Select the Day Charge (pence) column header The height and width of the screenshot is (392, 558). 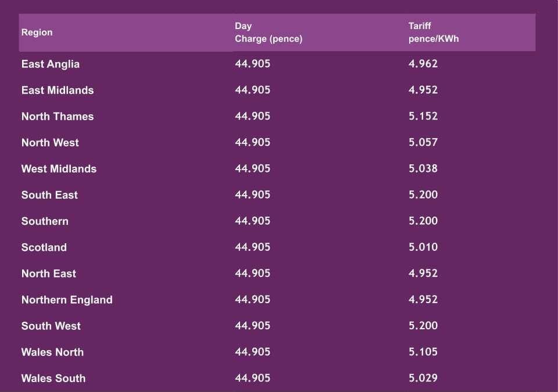pos(269,33)
